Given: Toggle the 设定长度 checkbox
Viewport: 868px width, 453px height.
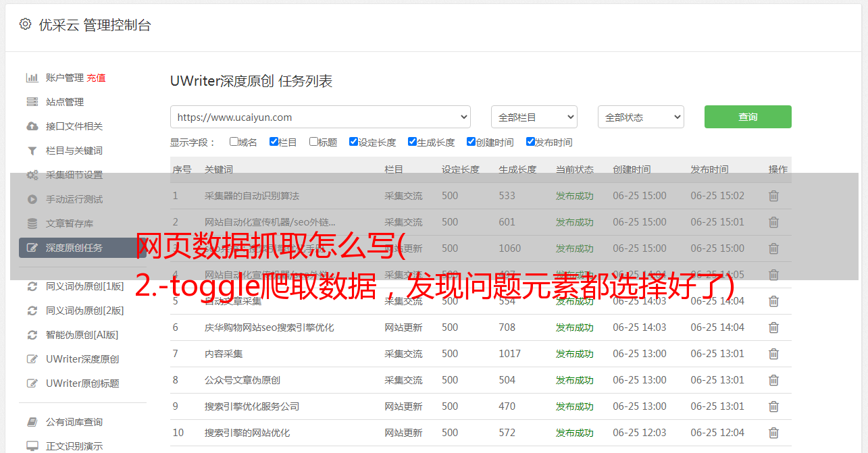Looking at the screenshot, I should tap(353, 142).
